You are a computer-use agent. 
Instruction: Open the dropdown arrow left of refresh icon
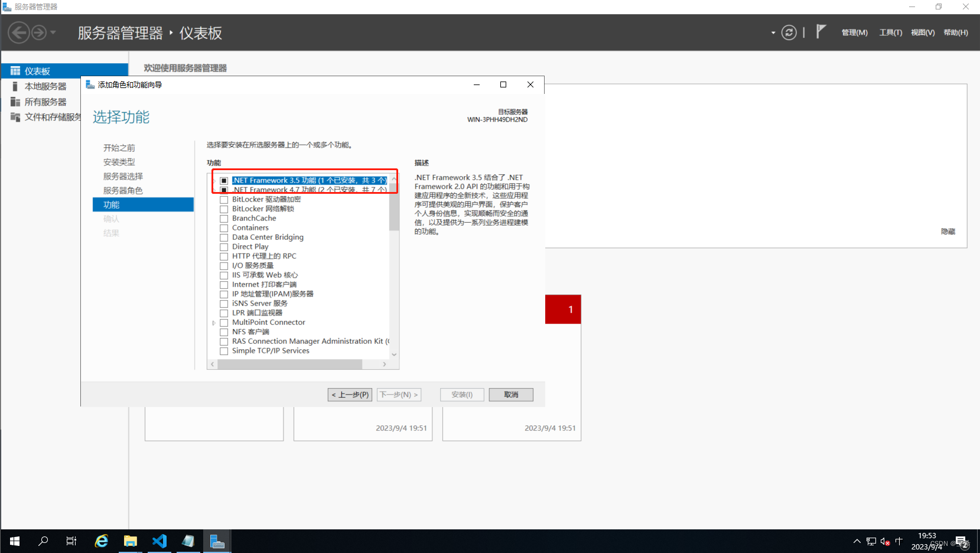[x=773, y=33]
